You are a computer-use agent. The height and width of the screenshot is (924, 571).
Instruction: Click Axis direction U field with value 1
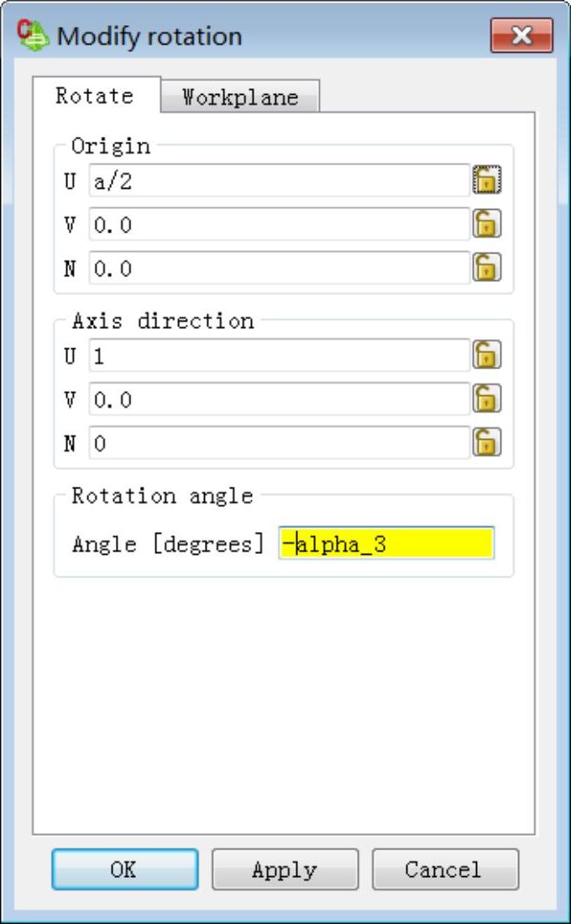tap(278, 355)
